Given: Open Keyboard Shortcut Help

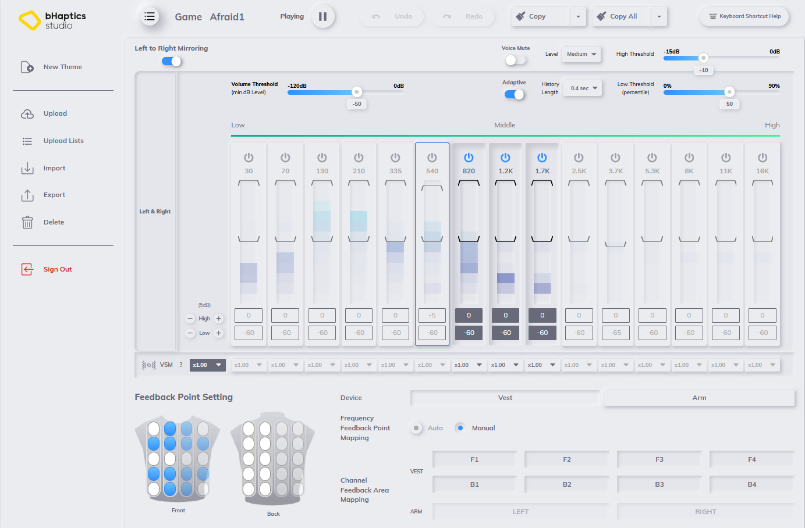Looking at the screenshot, I should [x=743, y=16].
